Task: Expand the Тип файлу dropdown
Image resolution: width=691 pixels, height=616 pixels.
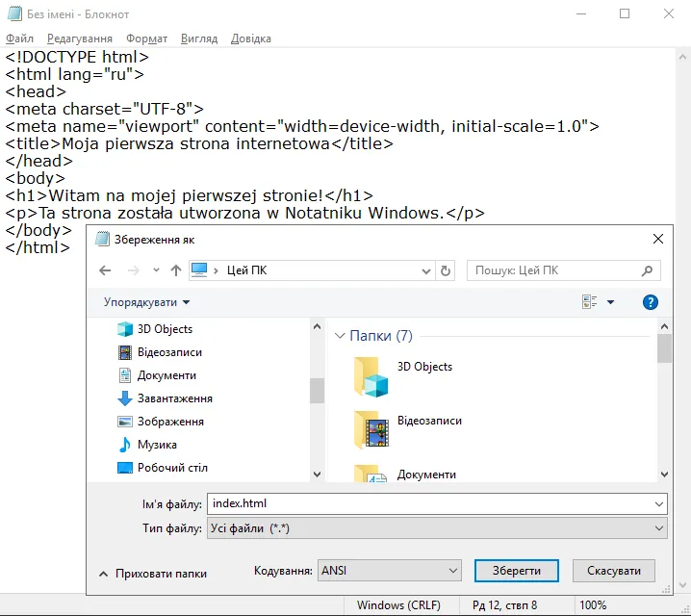Action: click(437, 528)
